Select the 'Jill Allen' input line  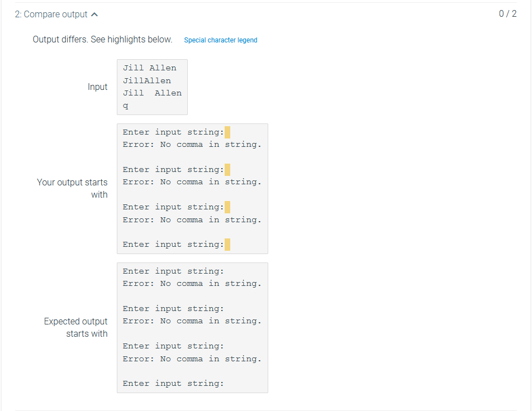click(x=149, y=68)
